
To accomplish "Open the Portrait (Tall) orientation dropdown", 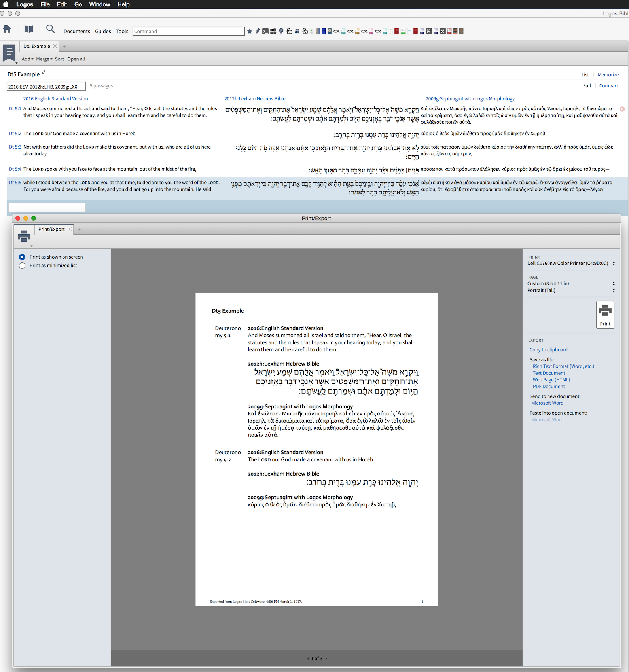I will (571, 290).
